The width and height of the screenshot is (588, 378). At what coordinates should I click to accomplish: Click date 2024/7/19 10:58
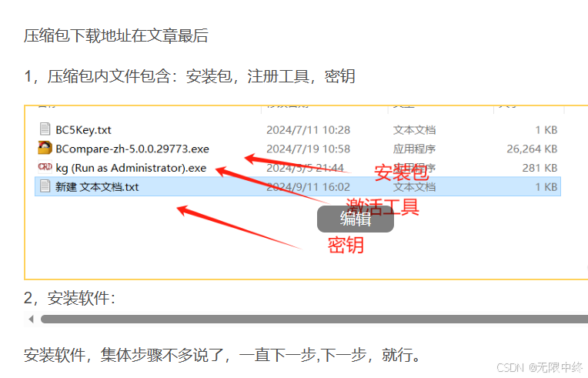click(x=309, y=149)
